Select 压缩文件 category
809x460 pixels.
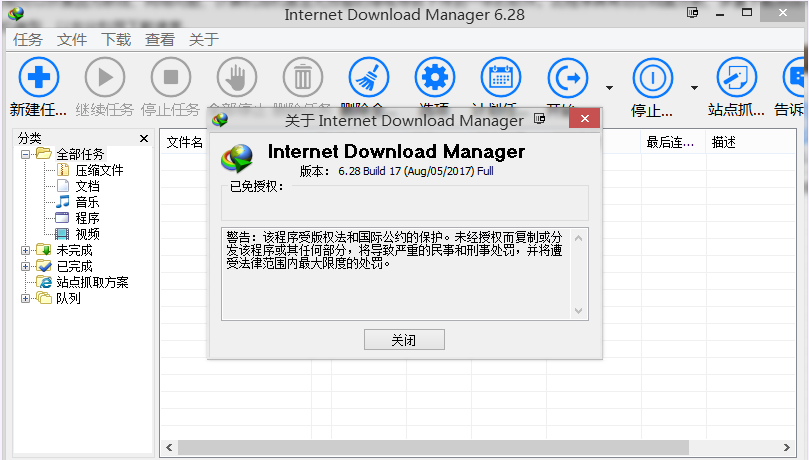point(100,170)
